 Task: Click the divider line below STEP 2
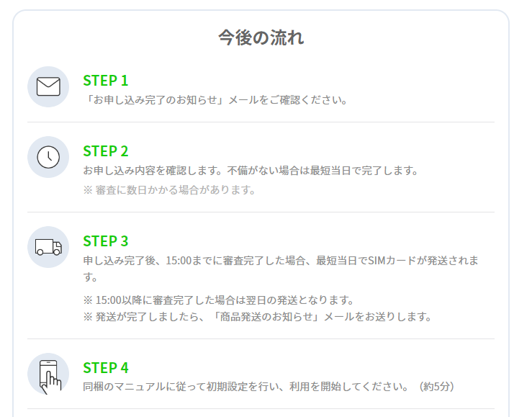[261, 212]
